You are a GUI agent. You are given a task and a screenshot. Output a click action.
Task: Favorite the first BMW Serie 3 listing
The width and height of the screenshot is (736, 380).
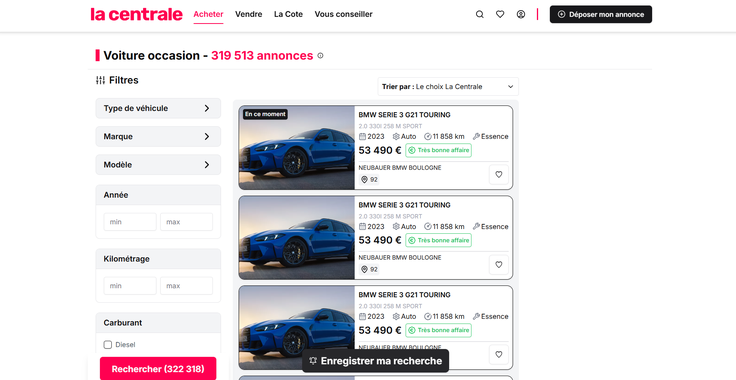(x=498, y=175)
